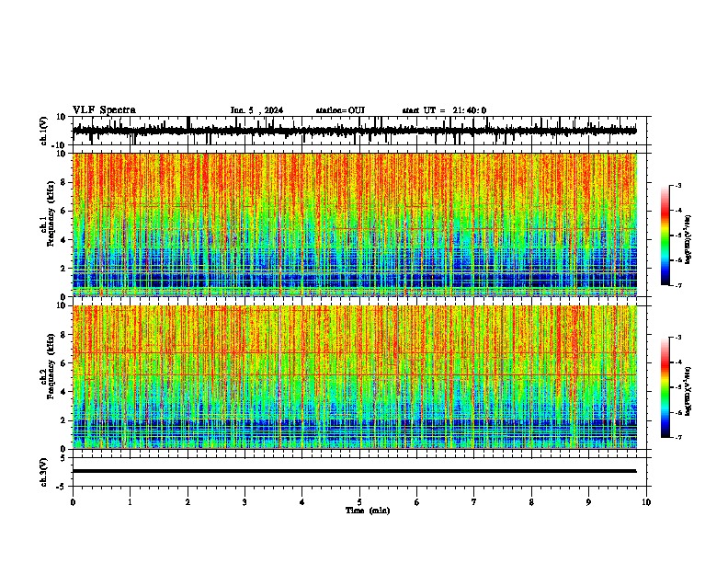Image resolution: width=728 pixels, height=563 pixels.
Task: Click the "4" kHz tick on ch.1 spectrogram axis
Action: tap(63, 240)
